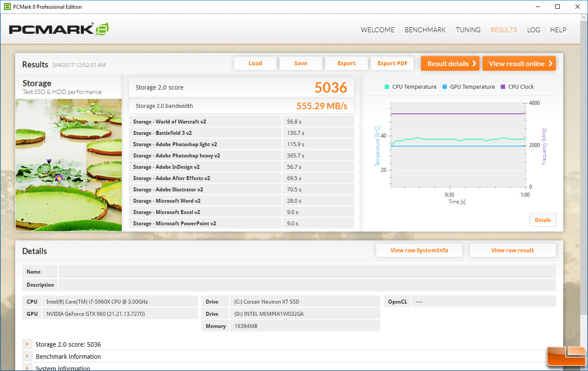Screen dimensions: 588x371
Task: Click the results timestamp 5/4/2017 12:52:31 AM
Action: (79, 65)
